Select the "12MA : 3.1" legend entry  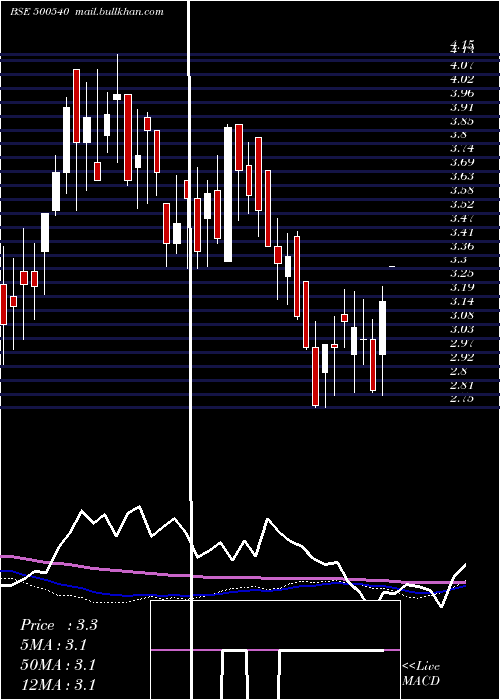pos(58,684)
